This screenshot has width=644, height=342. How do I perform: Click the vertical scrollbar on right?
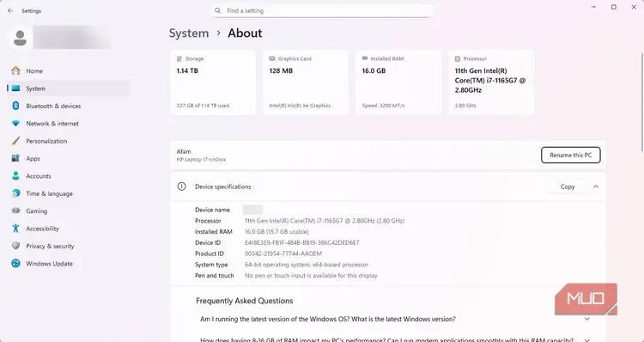click(x=641, y=103)
